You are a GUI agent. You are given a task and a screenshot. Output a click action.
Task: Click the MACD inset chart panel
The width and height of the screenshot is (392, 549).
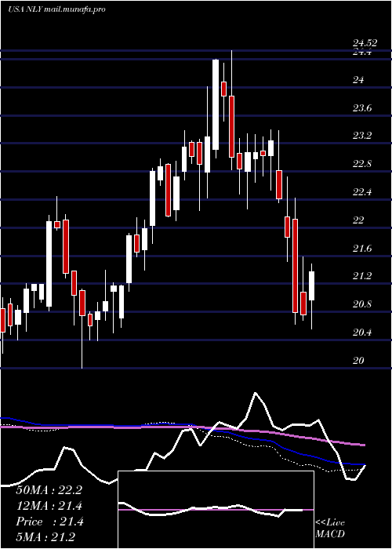pos(216,510)
